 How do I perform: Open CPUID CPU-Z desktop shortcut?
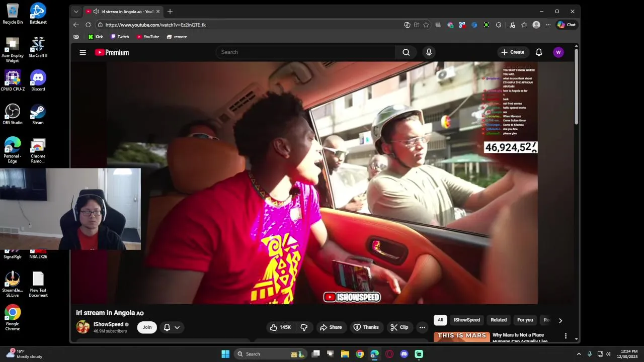point(13,81)
